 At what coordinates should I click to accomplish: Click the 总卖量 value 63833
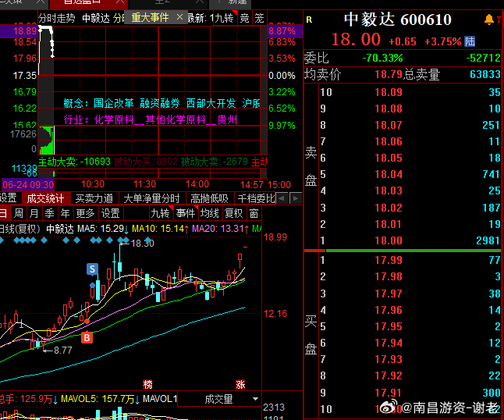(x=485, y=75)
